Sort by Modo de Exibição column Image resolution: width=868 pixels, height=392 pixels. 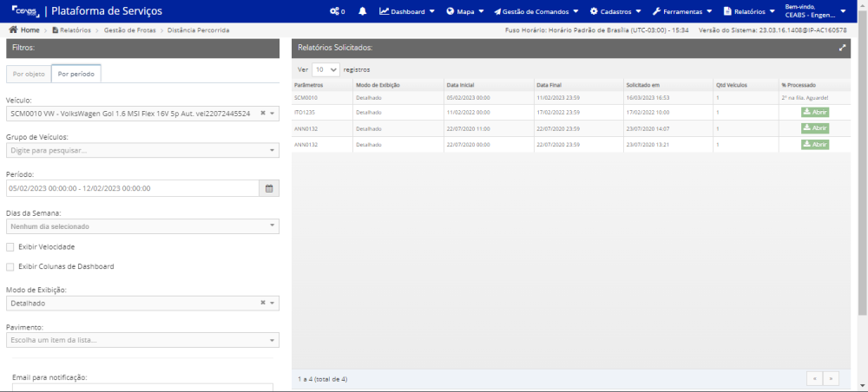398,85
